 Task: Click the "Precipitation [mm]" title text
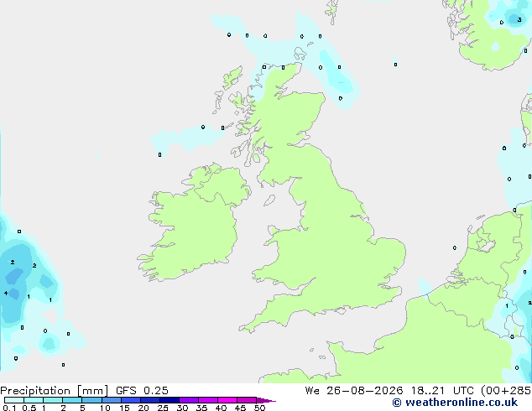(x=54, y=391)
